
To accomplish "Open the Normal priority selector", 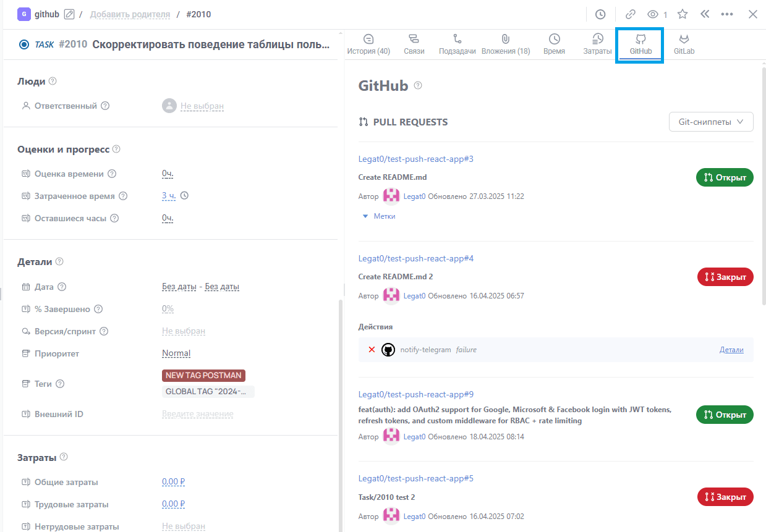I will pyautogui.click(x=176, y=353).
